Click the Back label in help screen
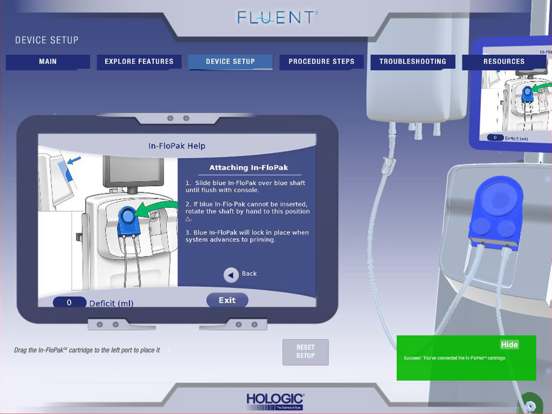Viewport: 552px width, 414px height. 249,274
